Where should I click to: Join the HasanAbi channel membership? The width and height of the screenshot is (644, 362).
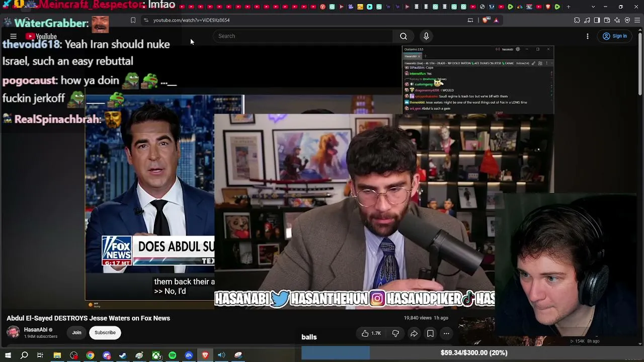pyautogui.click(x=76, y=332)
